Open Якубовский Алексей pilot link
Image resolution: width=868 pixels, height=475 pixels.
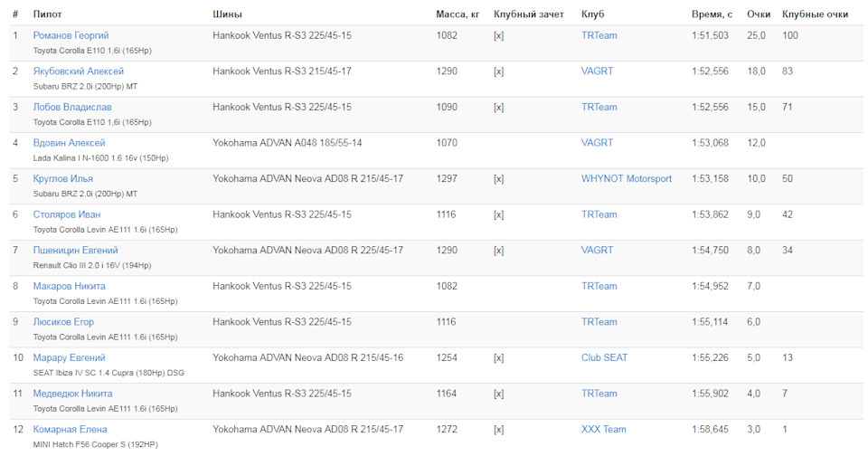pos(78,71)
